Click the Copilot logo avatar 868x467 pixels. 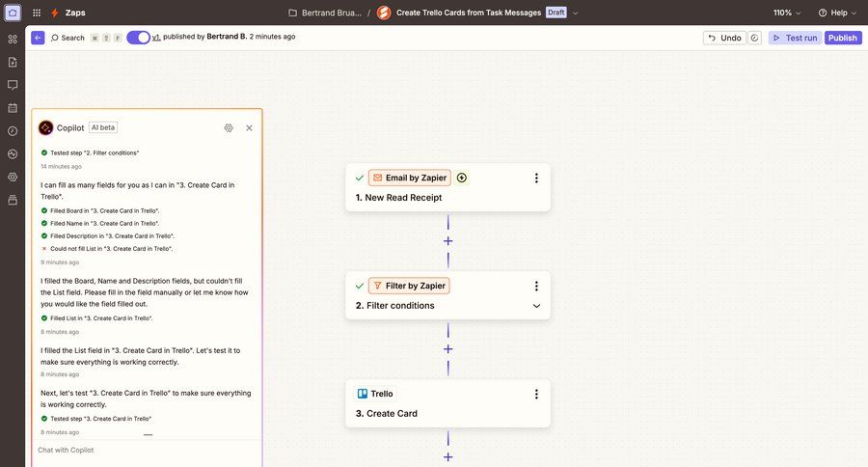click(46, 128)
